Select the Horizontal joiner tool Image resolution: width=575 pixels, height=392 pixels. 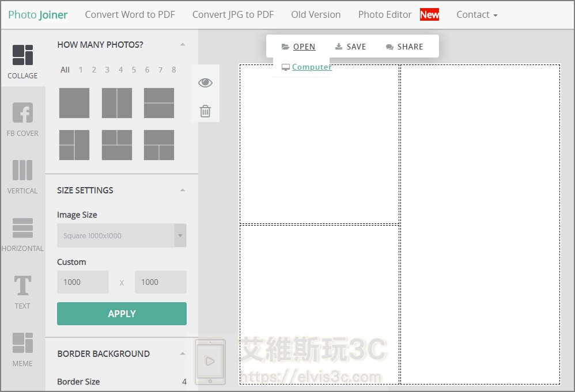[22, 233]
